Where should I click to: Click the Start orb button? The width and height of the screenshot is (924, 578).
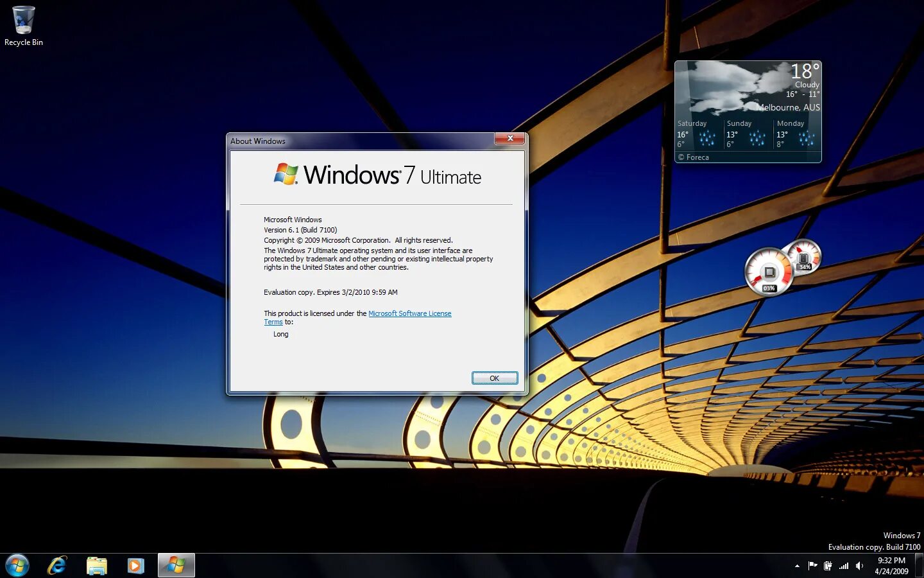[x=17, y=566]
